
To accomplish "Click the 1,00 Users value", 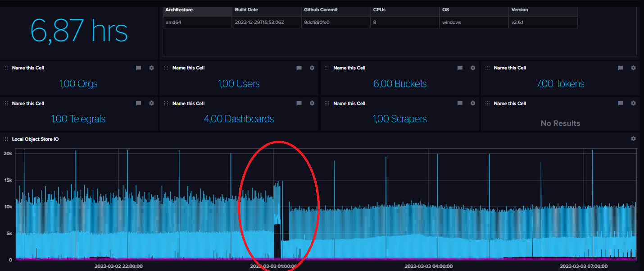I will pyautogui.click(x=239, y=83).
